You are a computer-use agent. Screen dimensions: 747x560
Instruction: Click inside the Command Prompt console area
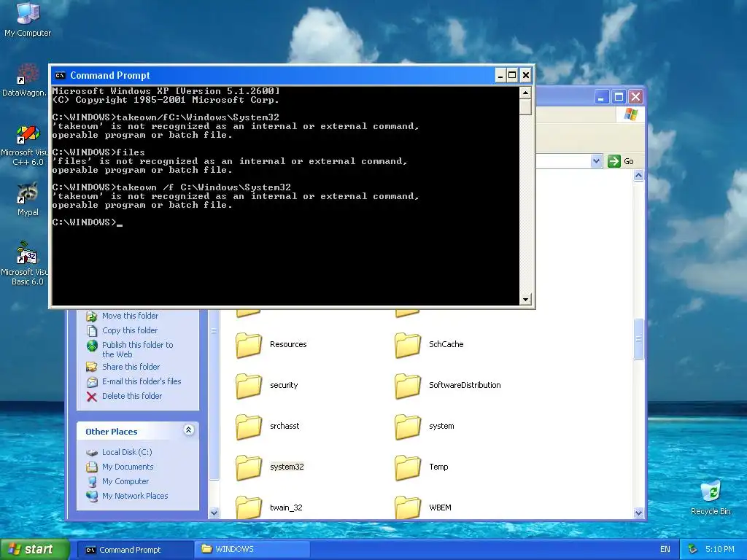(285, 195)
